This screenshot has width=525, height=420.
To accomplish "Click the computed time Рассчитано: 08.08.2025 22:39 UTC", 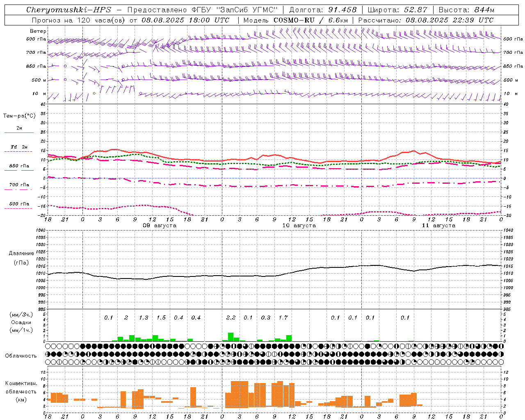I will pos(426,20).
